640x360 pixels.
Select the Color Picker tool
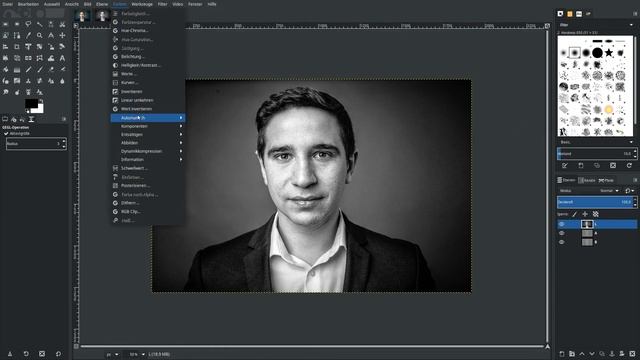(x=28, y=36)
